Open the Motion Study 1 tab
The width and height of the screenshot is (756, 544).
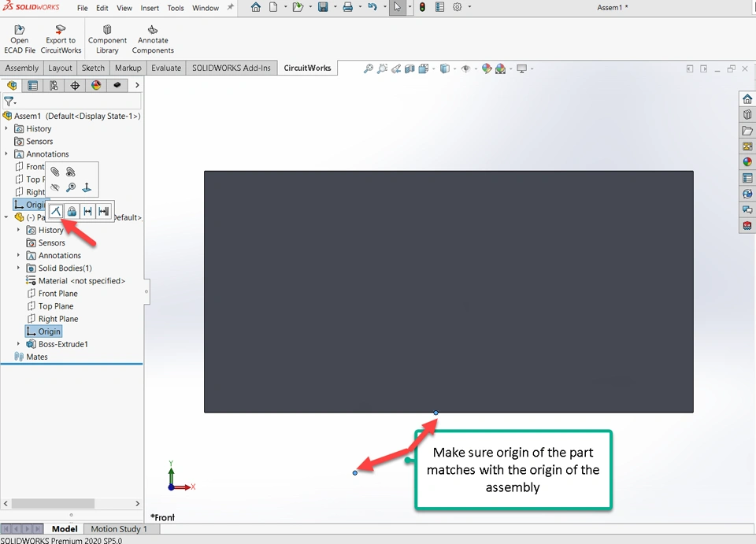[x=119, y=528]
